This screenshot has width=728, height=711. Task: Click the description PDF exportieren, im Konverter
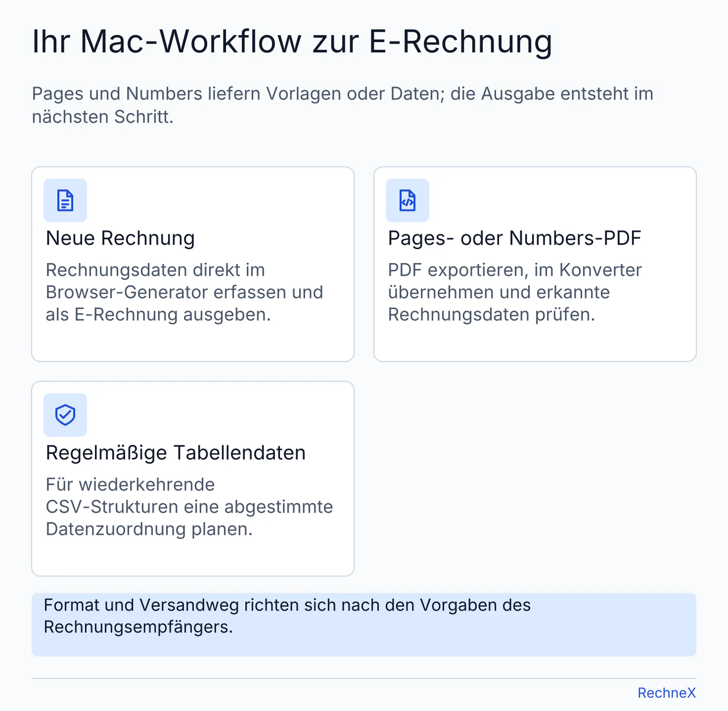(514, 292)
